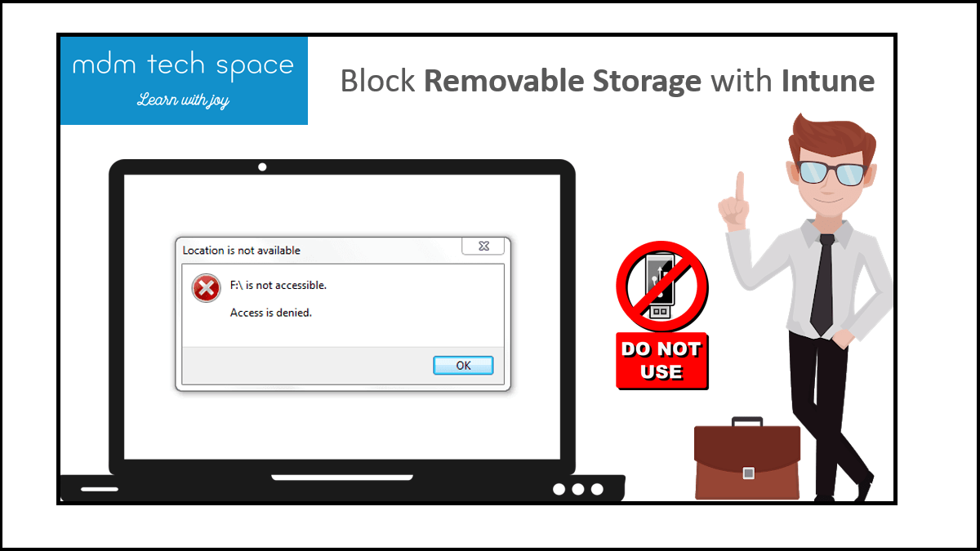Click the mdm tech space logo banner
This screenshot has width=980, height=551.
[x=184, y=80]
